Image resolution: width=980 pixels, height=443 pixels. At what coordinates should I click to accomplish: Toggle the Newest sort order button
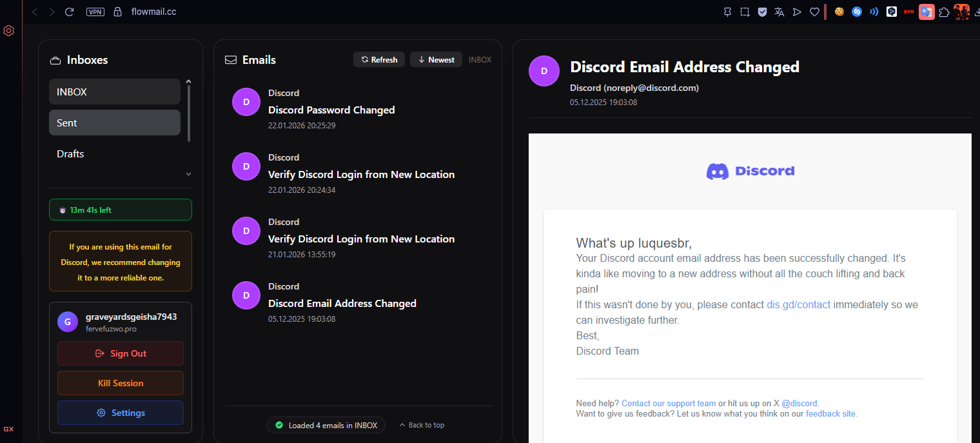(x=436, y=59)
